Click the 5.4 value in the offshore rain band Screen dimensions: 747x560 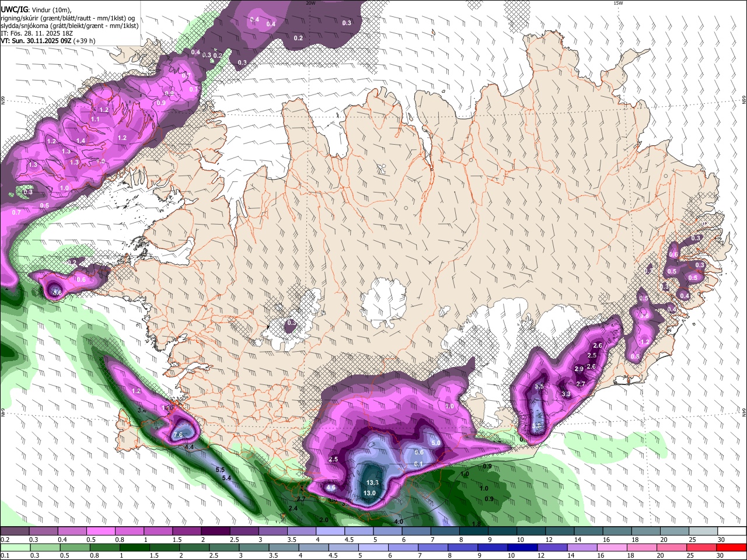tap(226, 478)
